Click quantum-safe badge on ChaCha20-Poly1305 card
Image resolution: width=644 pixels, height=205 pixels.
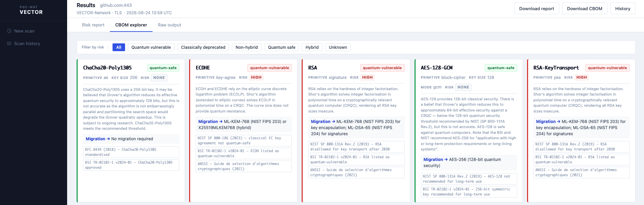[163, 68]
